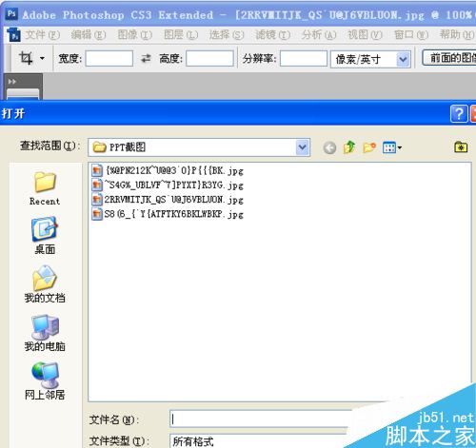Screen dimensions: 476x448
Task: Click the height (高度) input field
Action: pyautogui.click(x=209, y=58)
